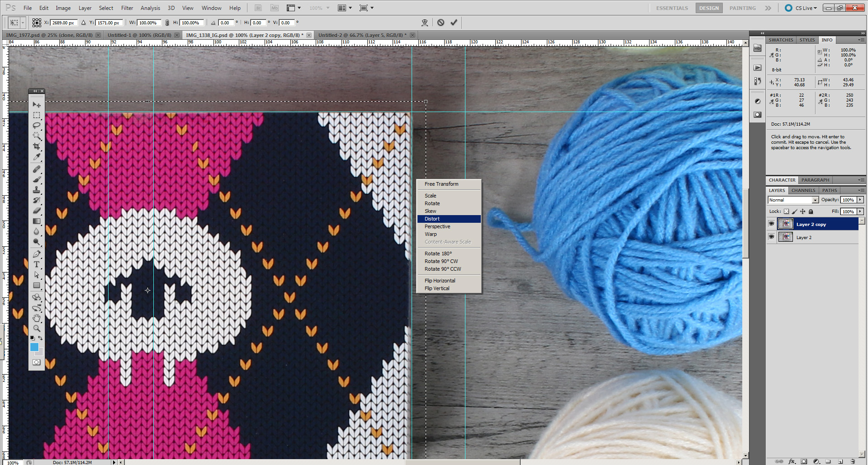
Task: Select the Lasso tool
Action: pos(37,125)
